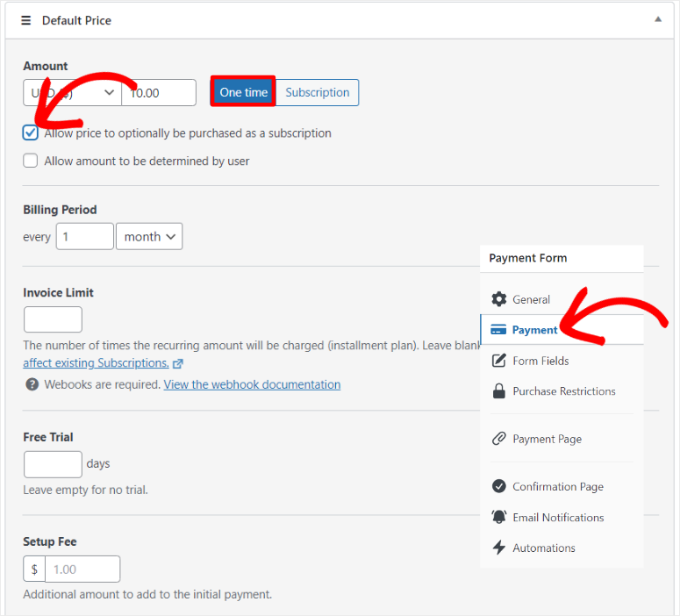Open the Form Fields menu item
680x616 pixels.
point(540,361)
